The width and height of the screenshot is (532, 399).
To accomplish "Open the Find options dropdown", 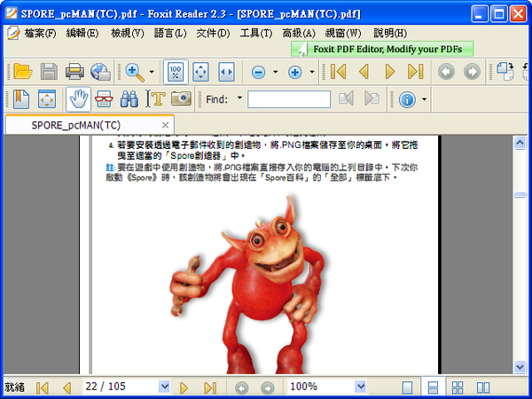I will (x=239, y=98).
